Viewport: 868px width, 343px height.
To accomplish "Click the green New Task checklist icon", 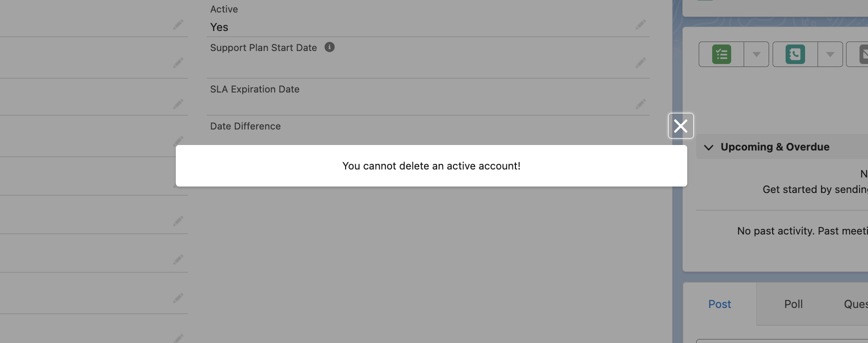I will (722, 54).
